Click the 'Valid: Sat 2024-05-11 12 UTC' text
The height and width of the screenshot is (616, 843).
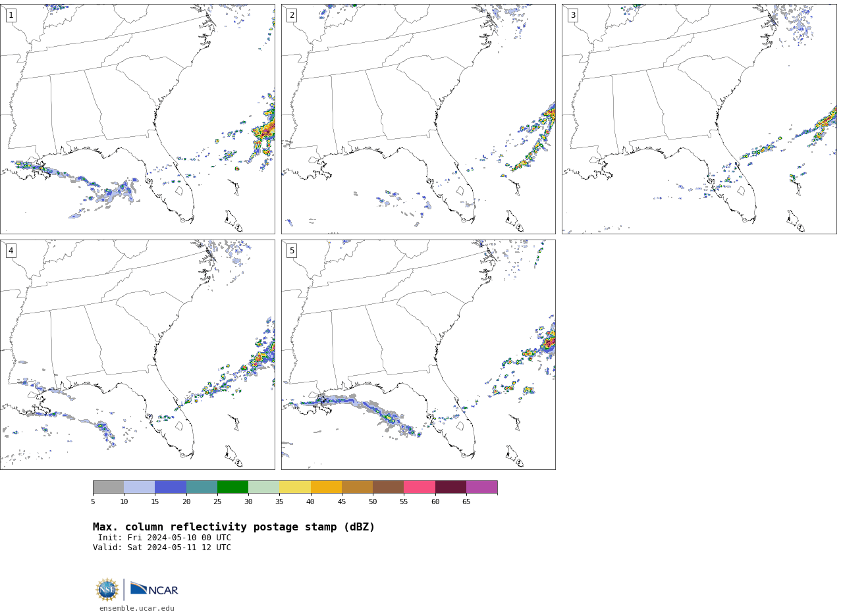[x=162, y=548]
